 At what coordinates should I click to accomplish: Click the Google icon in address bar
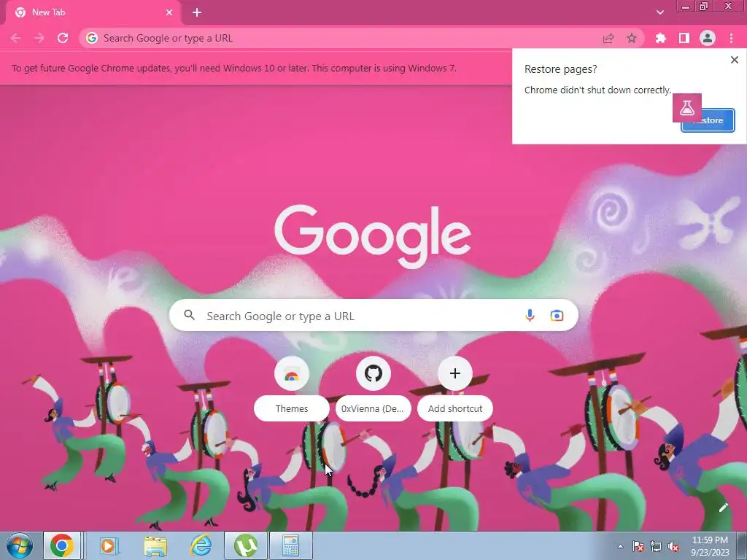pyautogui.click(x=92, y=38)
